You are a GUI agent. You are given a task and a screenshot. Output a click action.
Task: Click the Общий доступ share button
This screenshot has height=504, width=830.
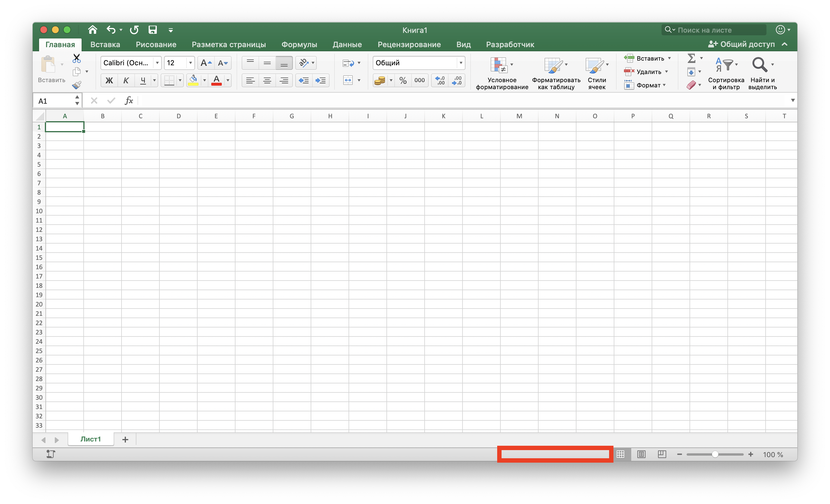(x=741, y=45)
